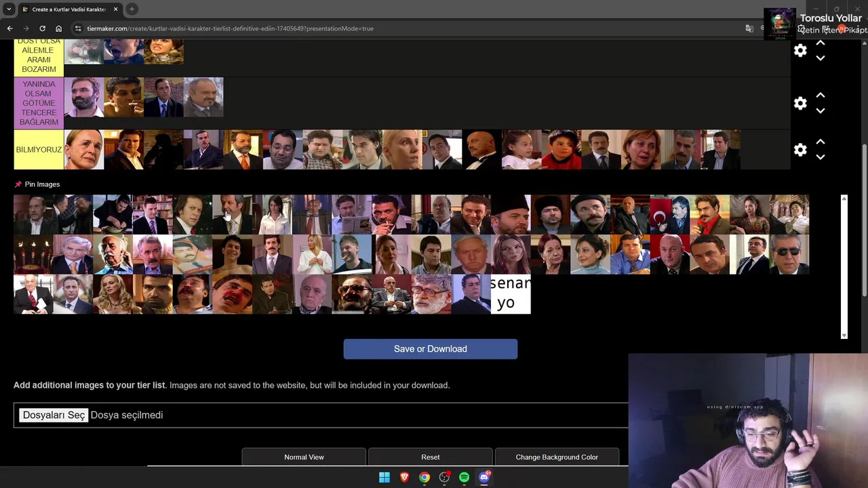This screenshot has width=868, height=488.
Task: Open Google Chrome from the taskbar
Action: [x=424, y=477]
